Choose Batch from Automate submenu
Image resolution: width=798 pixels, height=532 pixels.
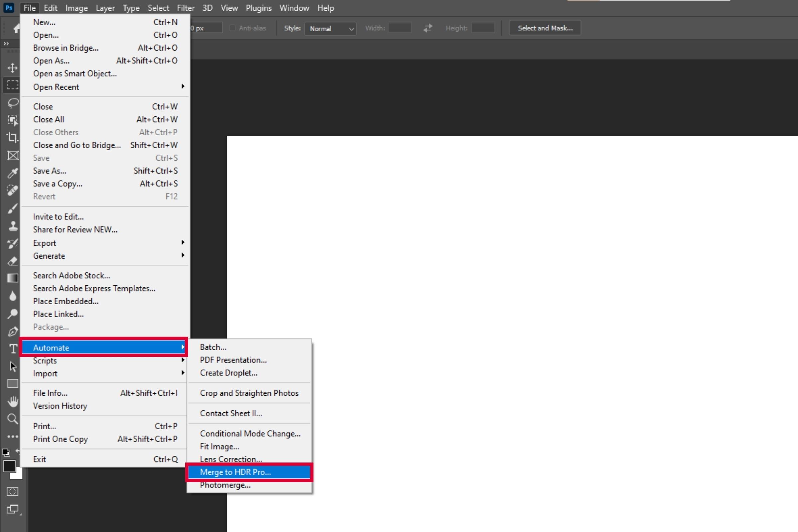249,347
